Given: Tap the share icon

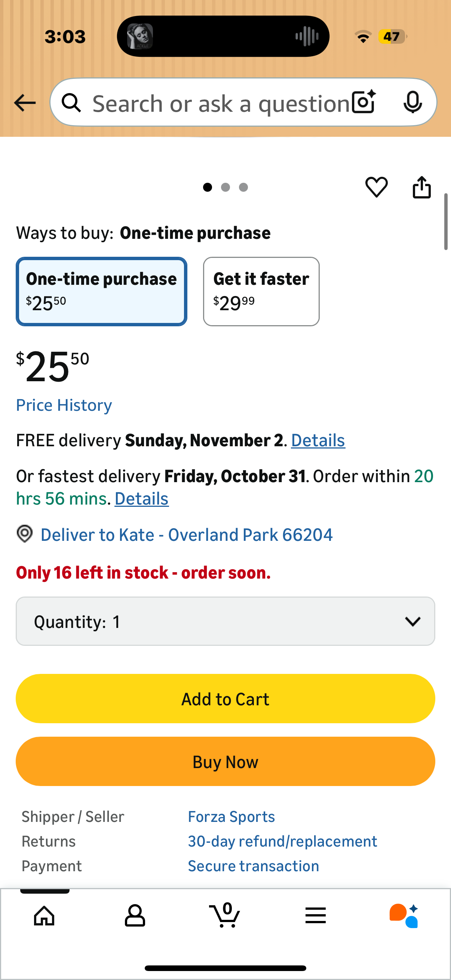Looking at the screenshot, I should point(422,187).
